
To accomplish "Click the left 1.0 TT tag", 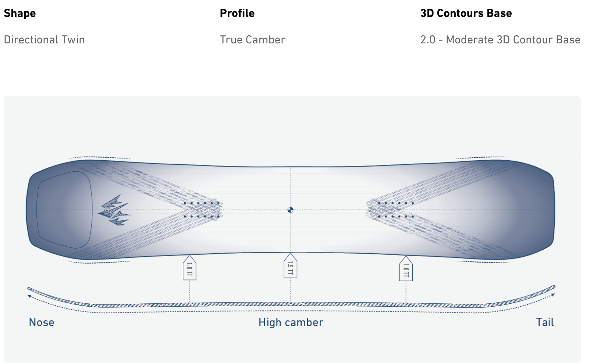I will tap(189, 267).
